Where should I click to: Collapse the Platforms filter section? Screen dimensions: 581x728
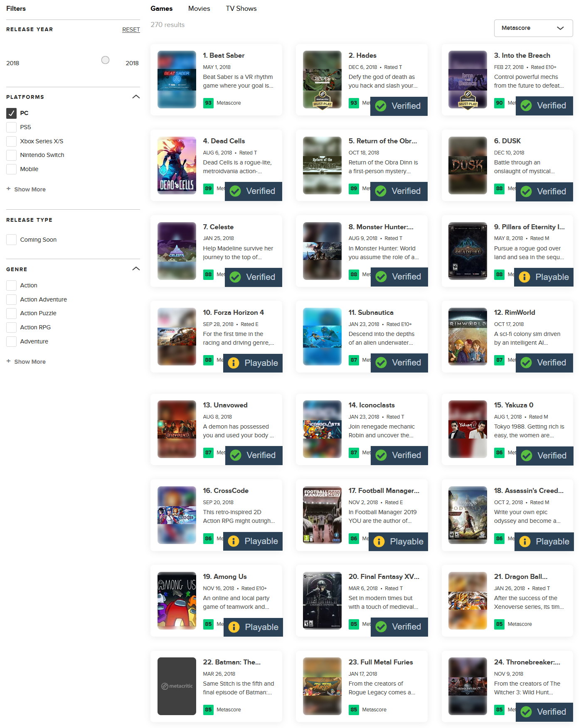(136, 97)
